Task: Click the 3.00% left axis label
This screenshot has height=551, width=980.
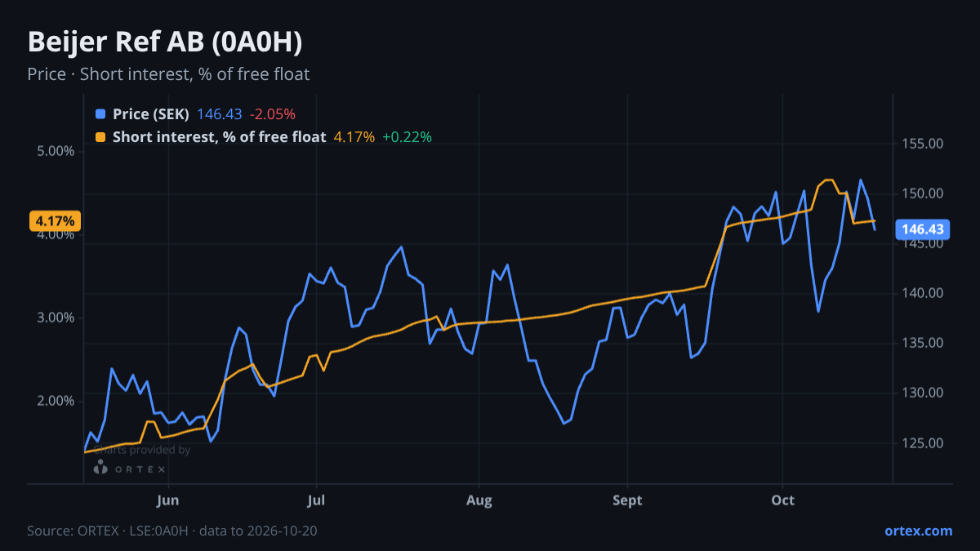Action: pos(55,318)
